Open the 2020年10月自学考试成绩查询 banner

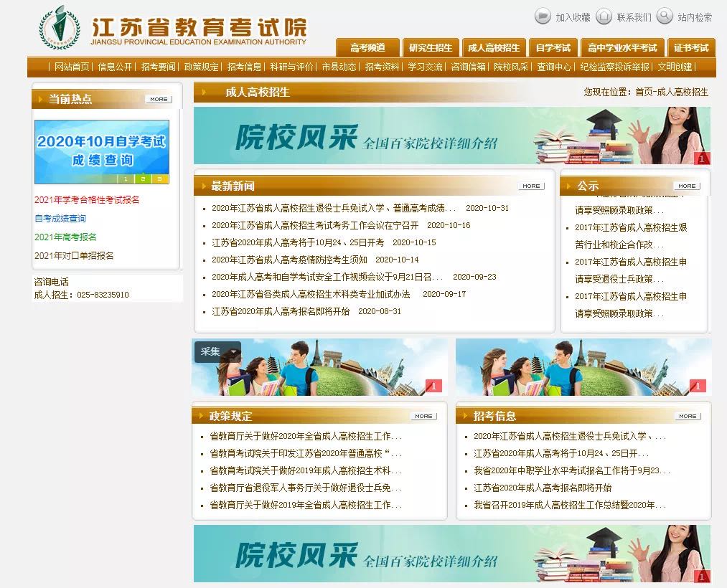[102, 152]
